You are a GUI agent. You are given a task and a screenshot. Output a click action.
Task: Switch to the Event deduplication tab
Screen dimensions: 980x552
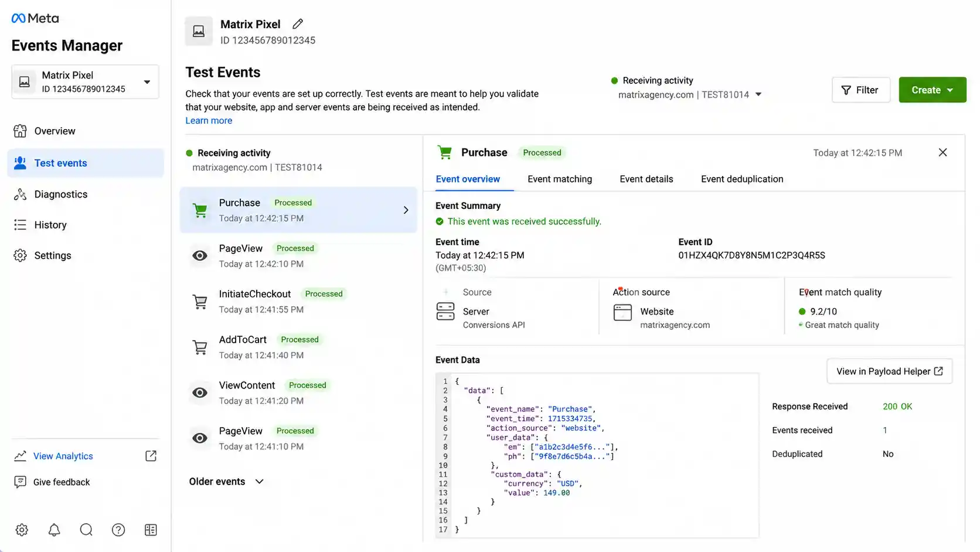click(x=742, y=179)
